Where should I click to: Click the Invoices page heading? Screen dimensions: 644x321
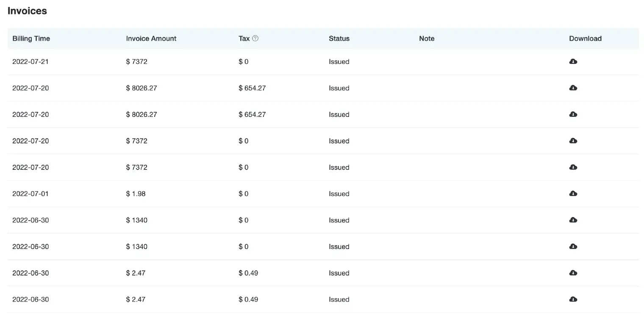pyautogui.click(x=27, y=11)
